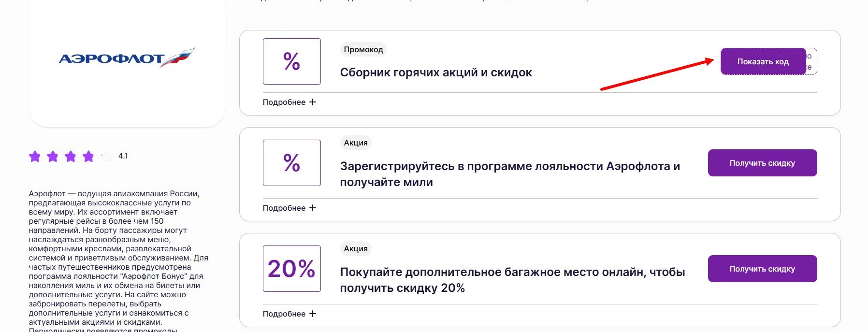868x332 pixels.
Task: Click the % icon on the first coupon card
Action: (291, 62)
